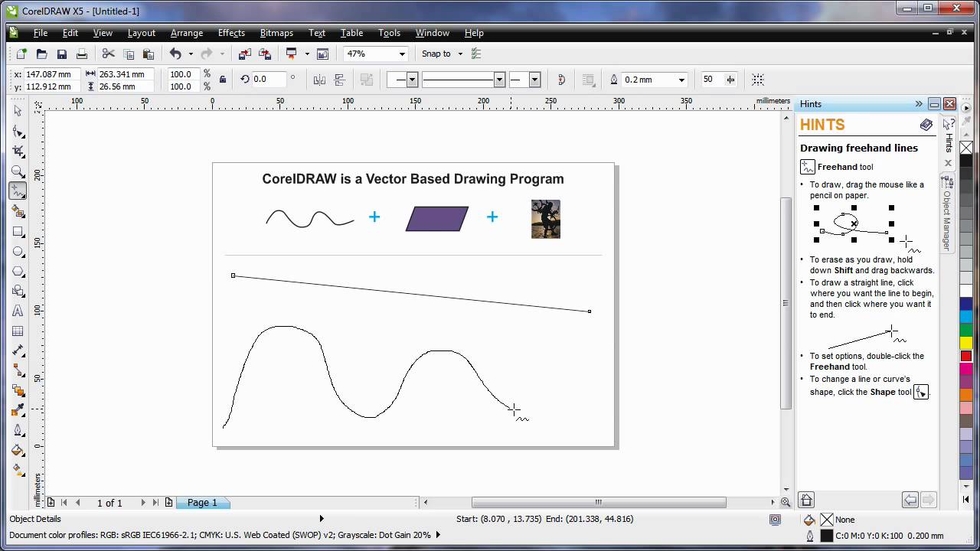This screenshot has width=980, height=551.
Task: Open the Bitmaps menu
Action: click(x=276, y=33)
